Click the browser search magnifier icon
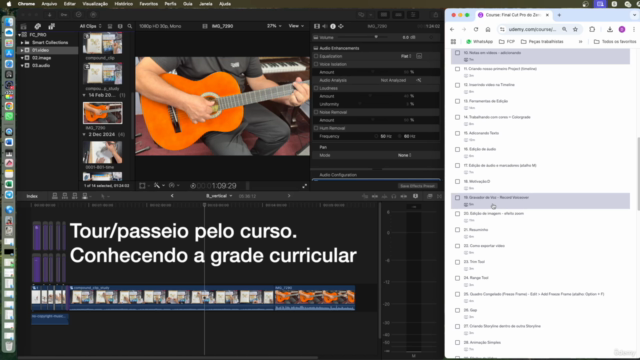Screen dimensions: 640x360 [x=130, y=26]
